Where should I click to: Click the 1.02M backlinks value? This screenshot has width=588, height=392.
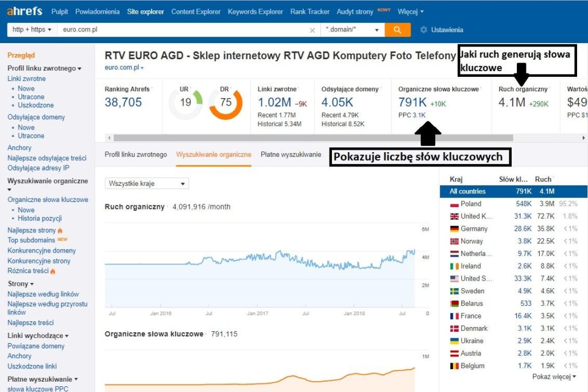pos(274,102)
